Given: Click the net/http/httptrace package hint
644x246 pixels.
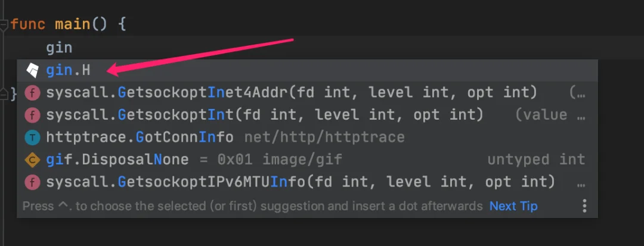Looking at the screenshot, I should tap(324, 138).
